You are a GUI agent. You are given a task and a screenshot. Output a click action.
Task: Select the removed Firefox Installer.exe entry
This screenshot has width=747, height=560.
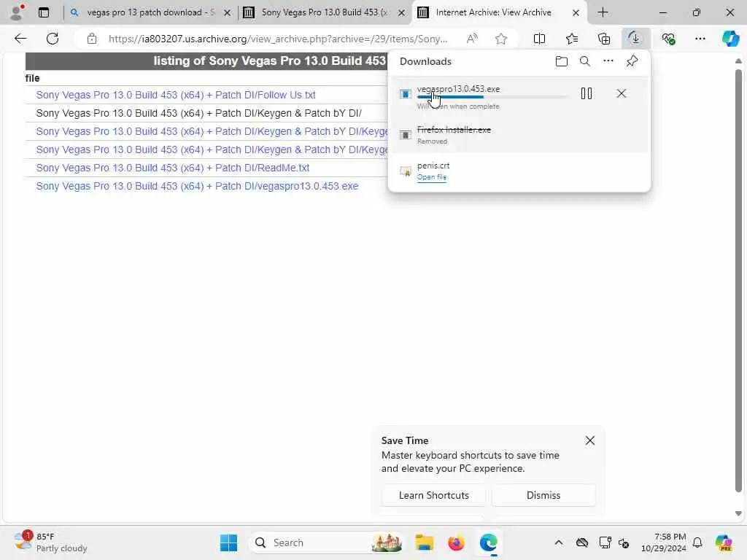tap(519, 134)
